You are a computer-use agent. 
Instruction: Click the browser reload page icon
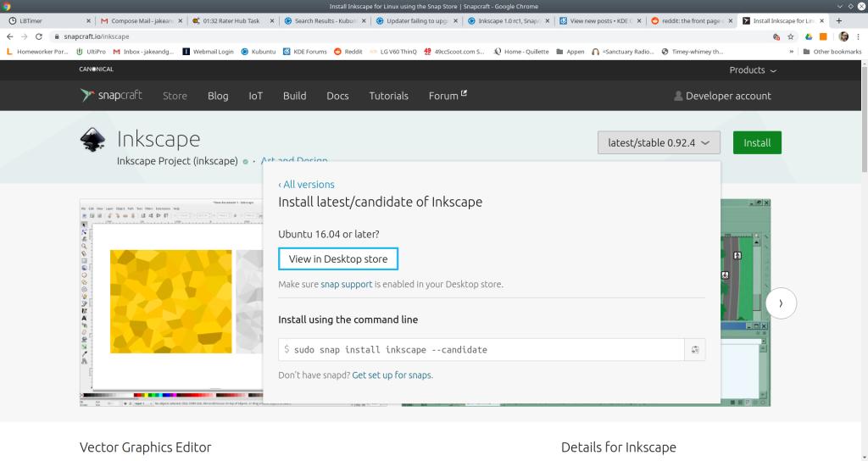click(x=38, y=36)
